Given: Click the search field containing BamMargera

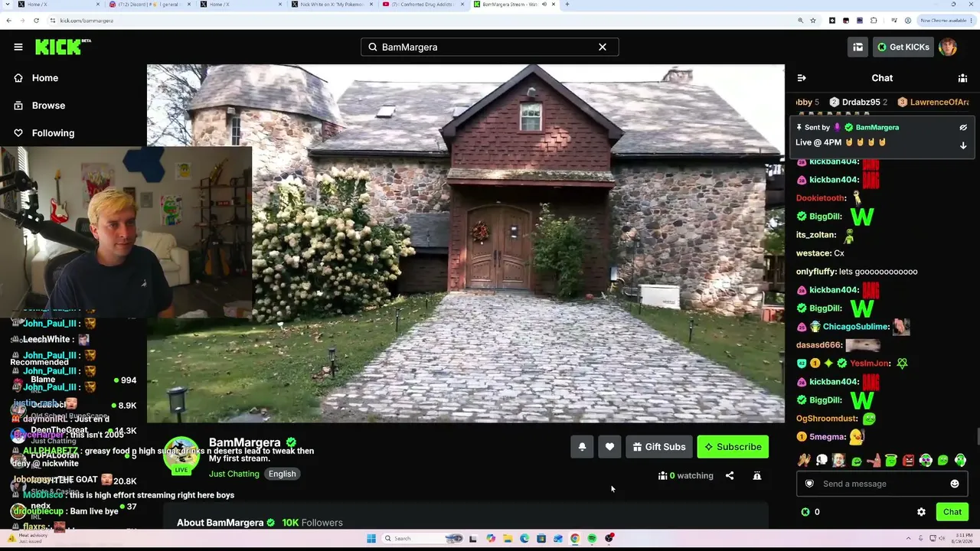Looking at the screenshot, I should tap(489, 47).
